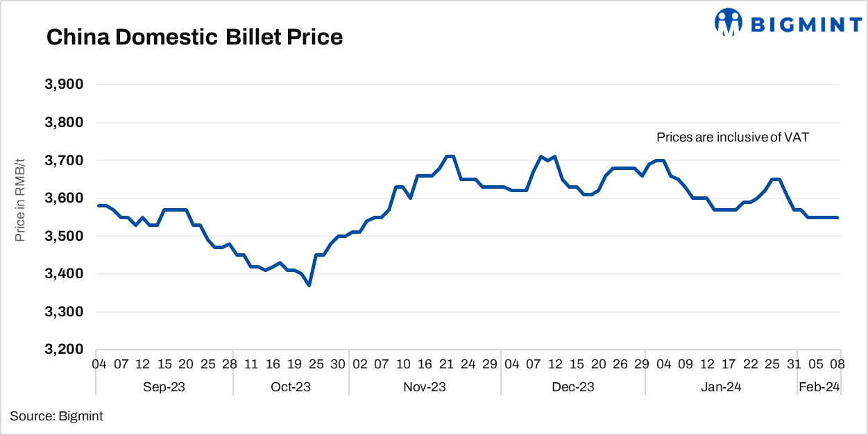Click the 3,200 y-axis label
The width and height of the screenshot is (868, 435).
[64, 350]
